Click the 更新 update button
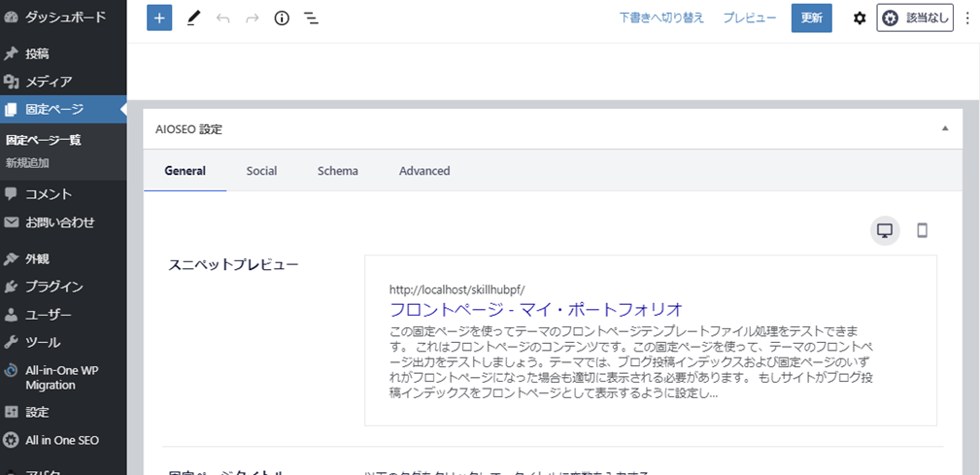980x475 pixels. click(x=811, y=18)
